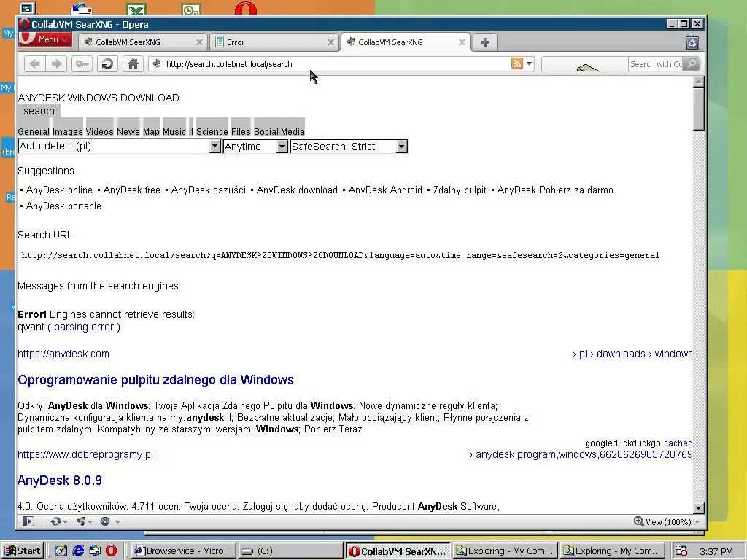Switch to the first CollabVM SearXNG tab

[142, 42]
